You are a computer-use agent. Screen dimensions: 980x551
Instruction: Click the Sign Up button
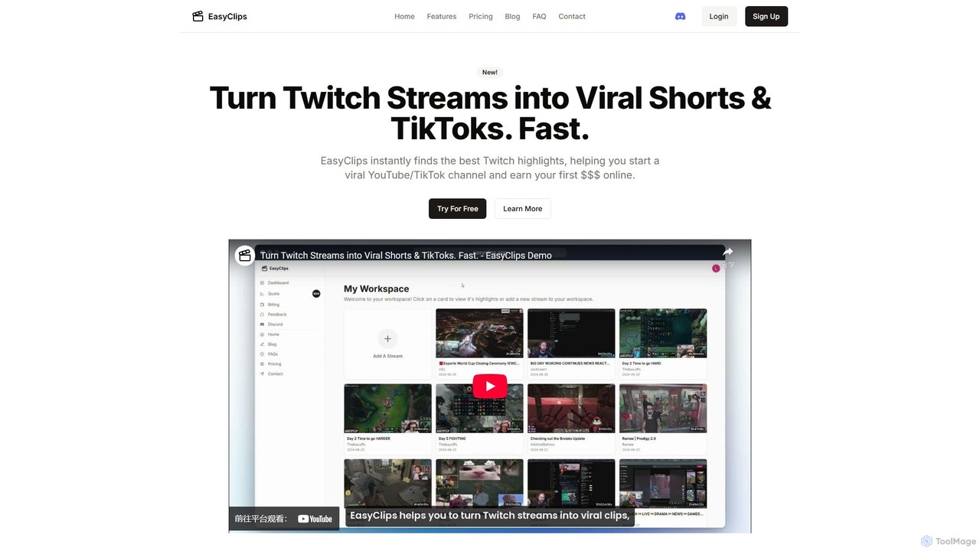766,16
